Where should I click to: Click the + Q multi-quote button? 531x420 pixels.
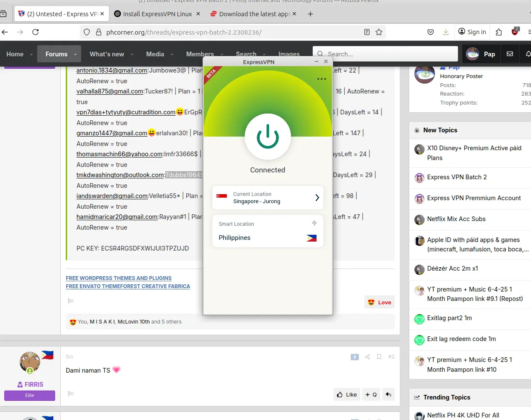coord(371,394)
